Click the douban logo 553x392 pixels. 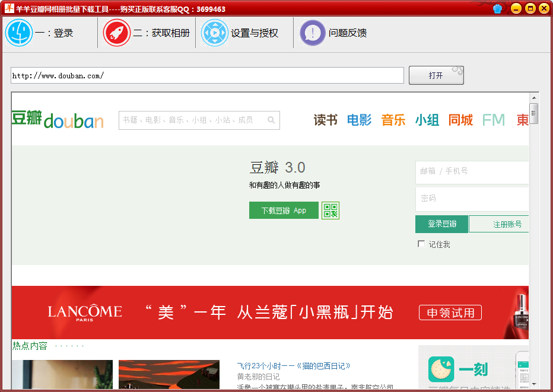(x=58, y=120)
